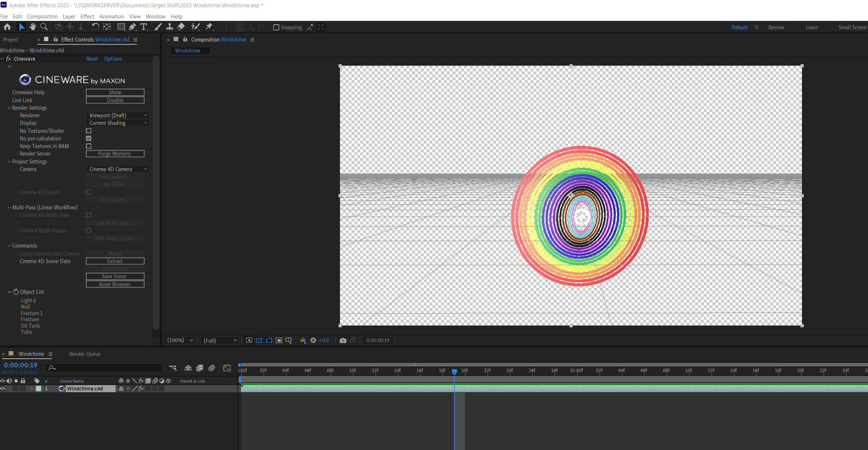Open the Graph Editor in the timeline
Image resolution: width=868 pixels, height=450 pixels.
pyautogui.click(x=227, y=367)
